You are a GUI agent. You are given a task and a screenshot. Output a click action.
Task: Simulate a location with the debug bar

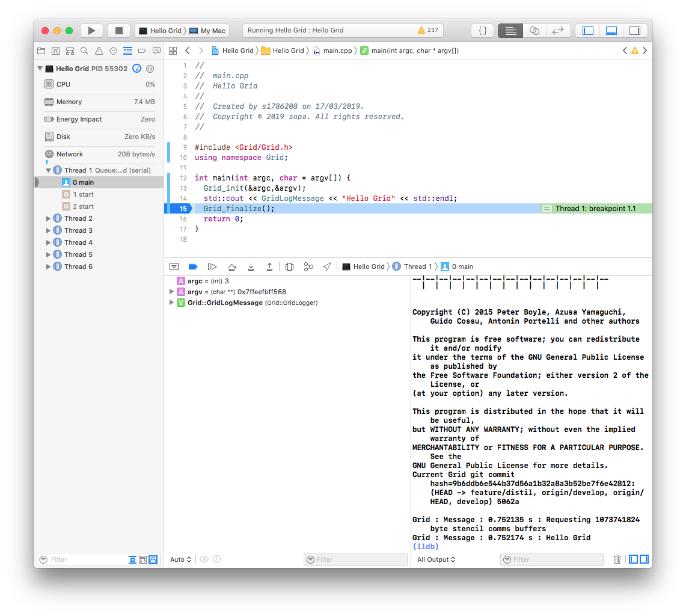[327, 266]
